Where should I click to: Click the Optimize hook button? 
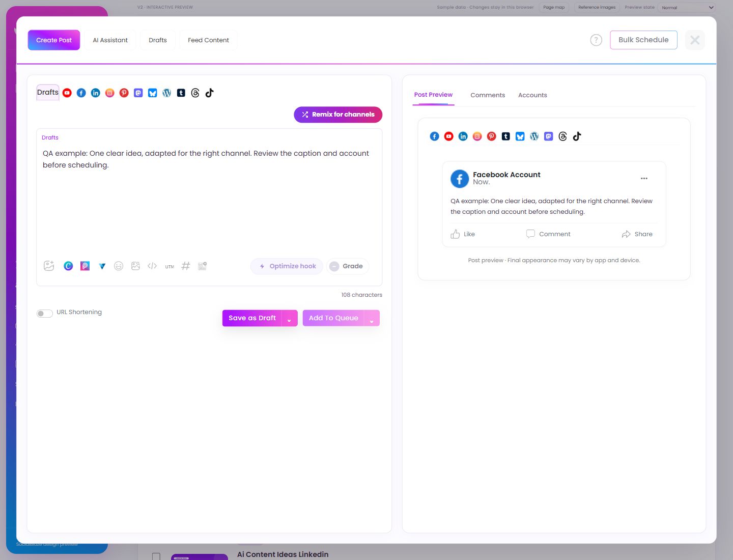pos(287,266)
